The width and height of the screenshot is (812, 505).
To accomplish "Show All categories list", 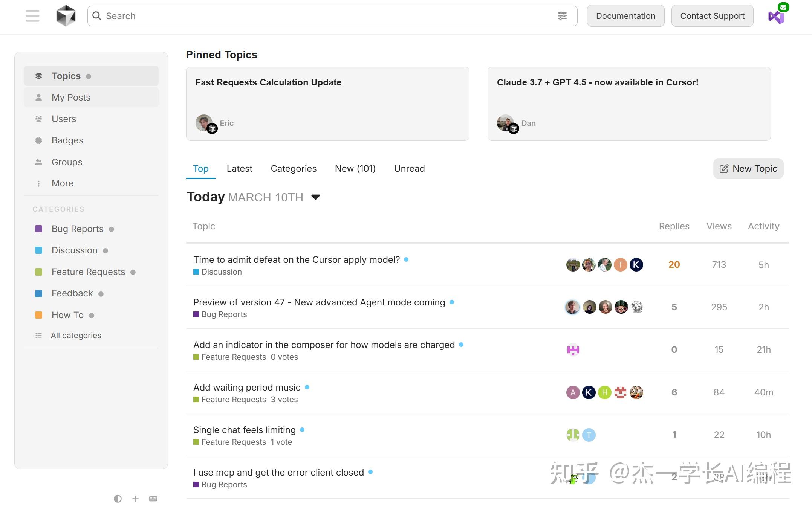I will pyautogui.click(x=76, y=336).
